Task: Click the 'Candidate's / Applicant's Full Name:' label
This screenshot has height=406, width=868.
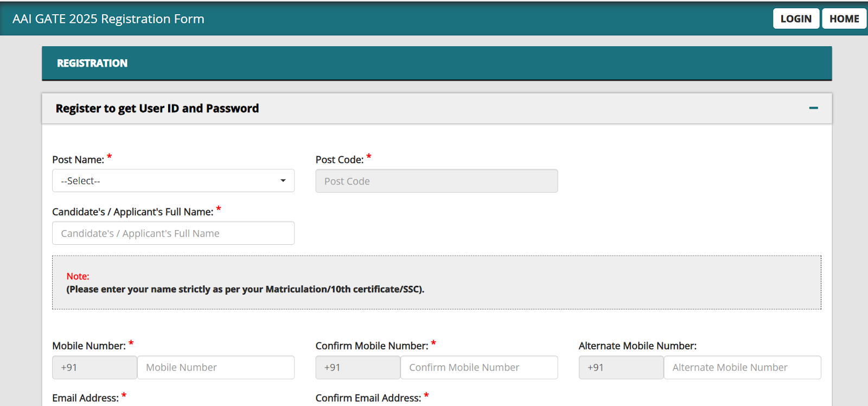Action: (x=133, y=212)
